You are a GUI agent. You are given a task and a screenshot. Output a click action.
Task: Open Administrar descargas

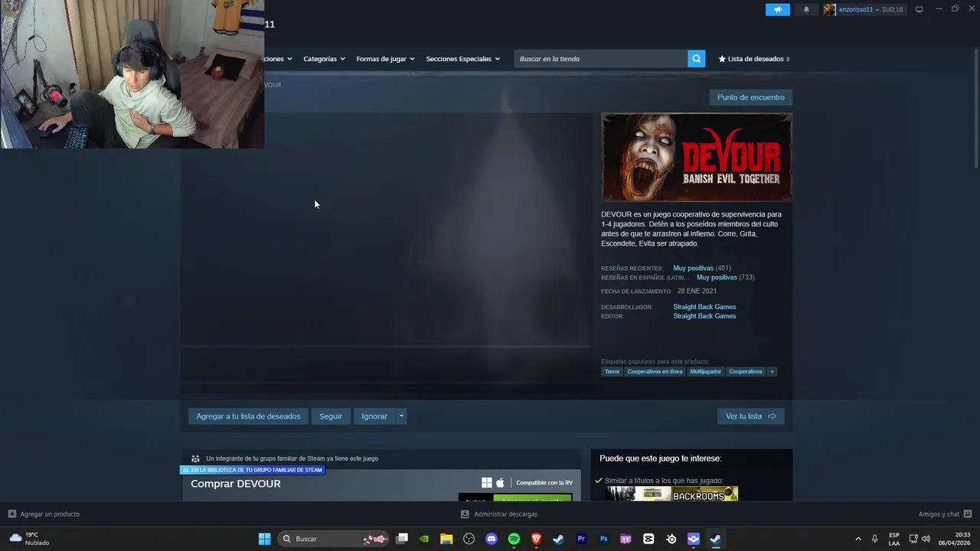click(498, 514)
